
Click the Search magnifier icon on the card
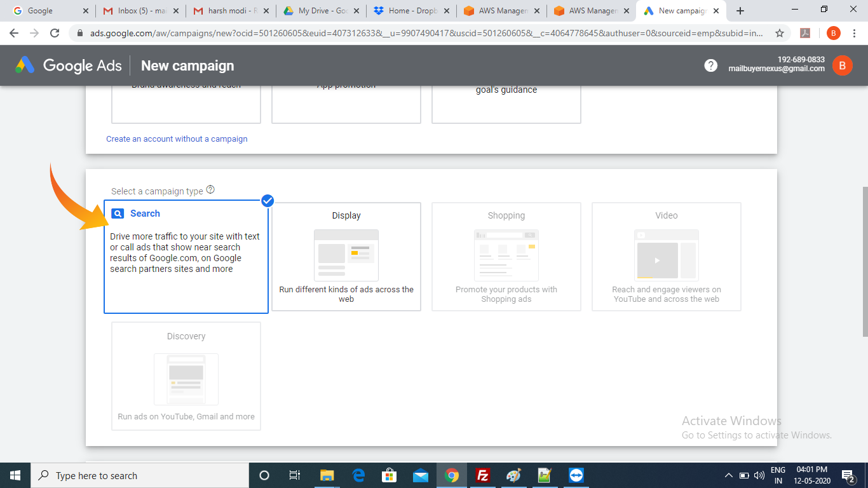(118, 213)
